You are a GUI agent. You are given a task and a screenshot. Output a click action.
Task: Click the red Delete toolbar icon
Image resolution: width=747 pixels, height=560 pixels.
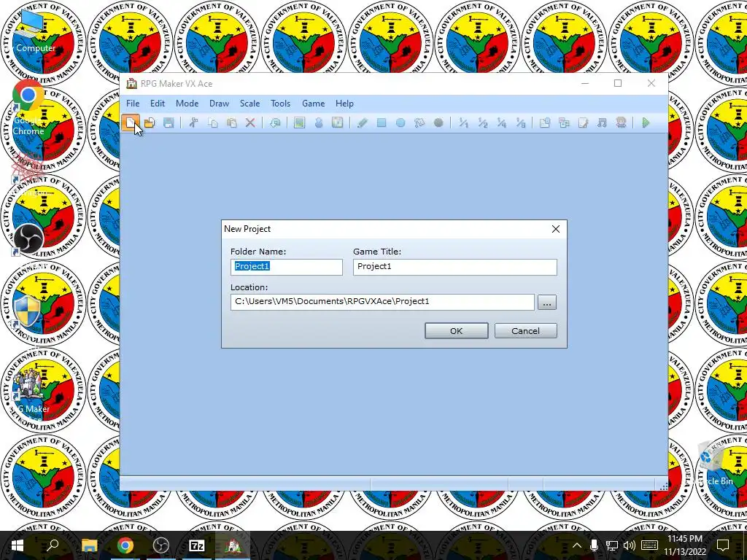point(250,122)
